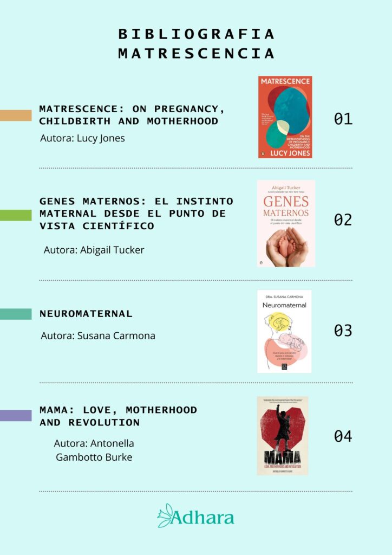
Task: Click the Neuromaternal title text
Action: click(x=86, y=314)
